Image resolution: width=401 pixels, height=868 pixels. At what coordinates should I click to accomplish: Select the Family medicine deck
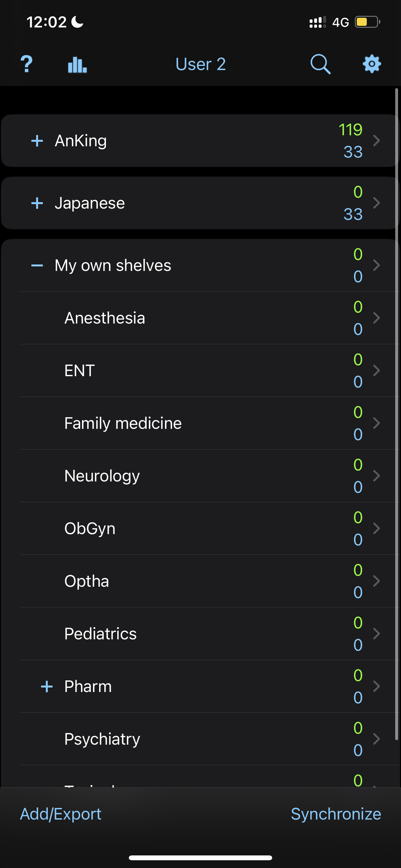point(123,423)
